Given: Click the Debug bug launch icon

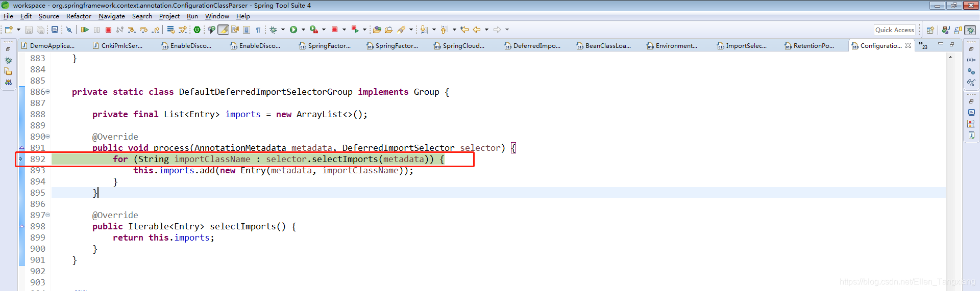Looking at the screenshot, I should [x=273, y=30].
